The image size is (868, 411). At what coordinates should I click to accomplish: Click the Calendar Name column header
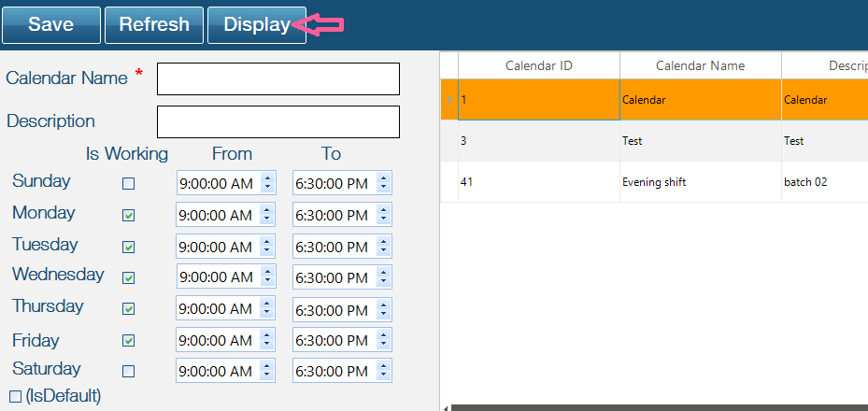pos(700,65)
